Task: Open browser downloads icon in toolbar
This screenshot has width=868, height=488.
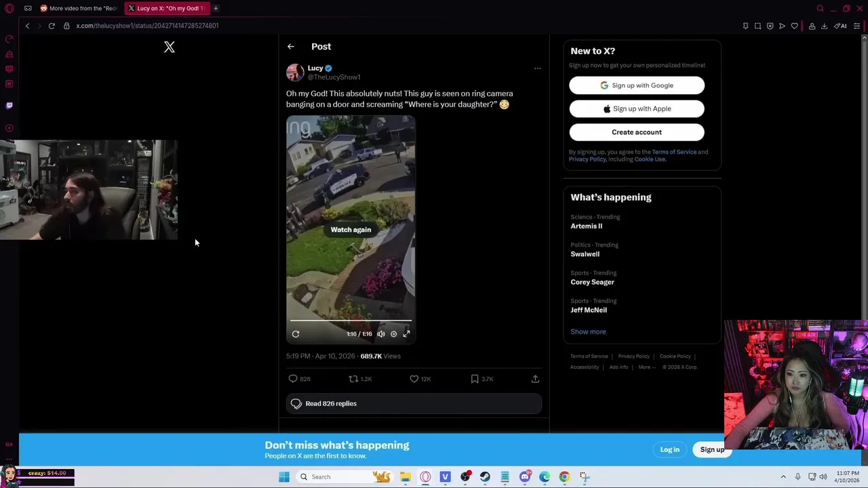Action: (824, 26)
